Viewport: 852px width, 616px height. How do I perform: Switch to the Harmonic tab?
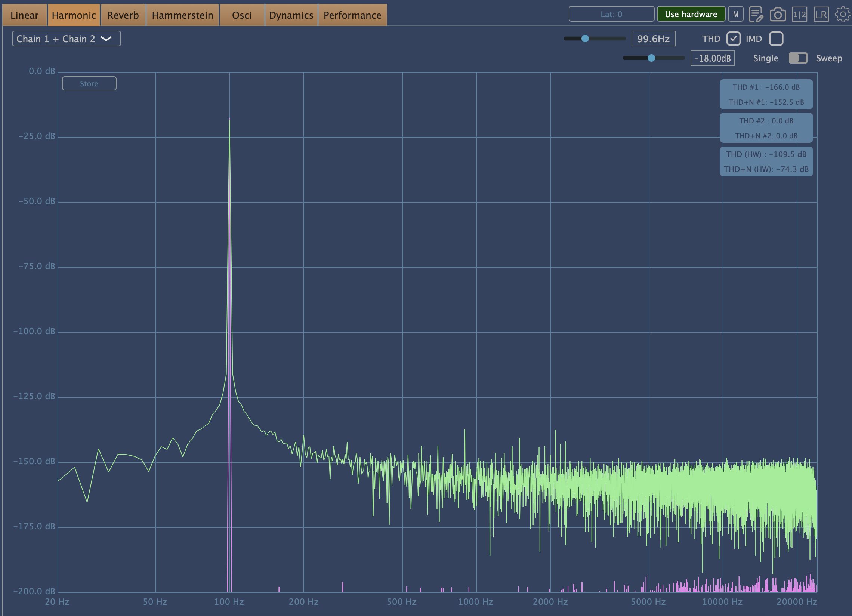[x=74, y=15]
